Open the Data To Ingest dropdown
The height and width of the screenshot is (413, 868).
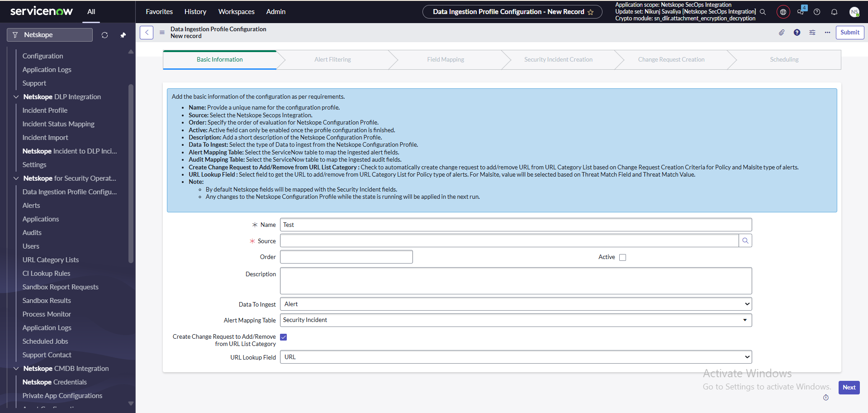point(516,304)
